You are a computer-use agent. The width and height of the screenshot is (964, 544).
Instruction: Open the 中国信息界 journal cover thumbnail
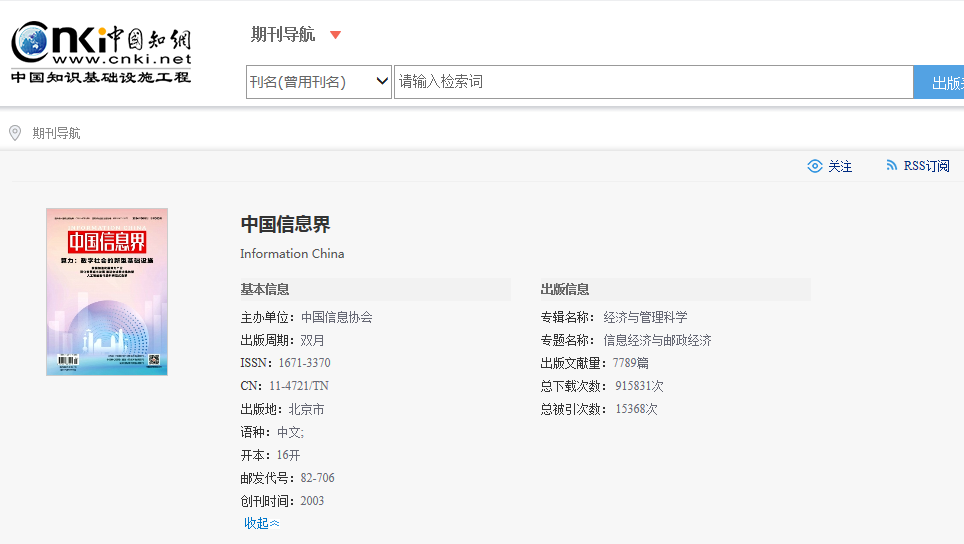pos(107,292)
